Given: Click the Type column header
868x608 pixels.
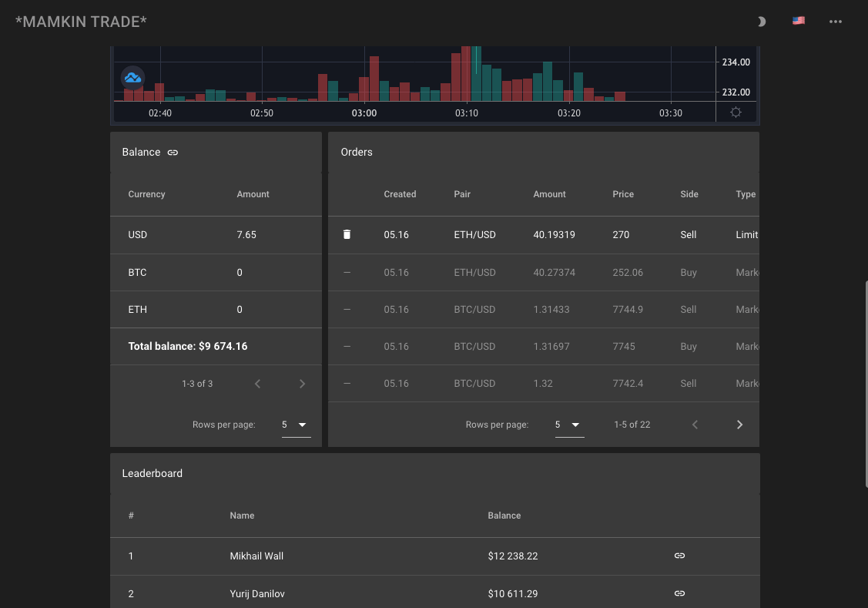Looking at the screenshot, I should 746,194.
